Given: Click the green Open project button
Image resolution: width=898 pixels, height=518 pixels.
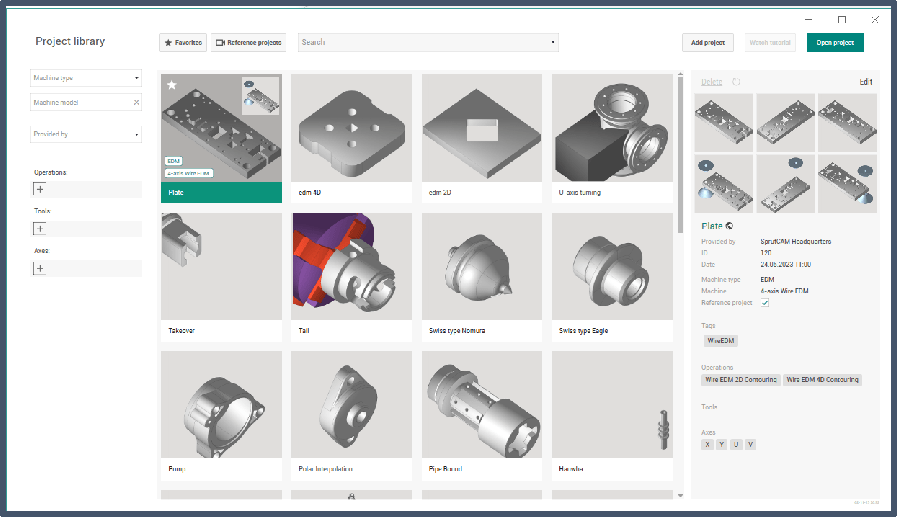Looking at the screenshot, I should coord(835,42).
